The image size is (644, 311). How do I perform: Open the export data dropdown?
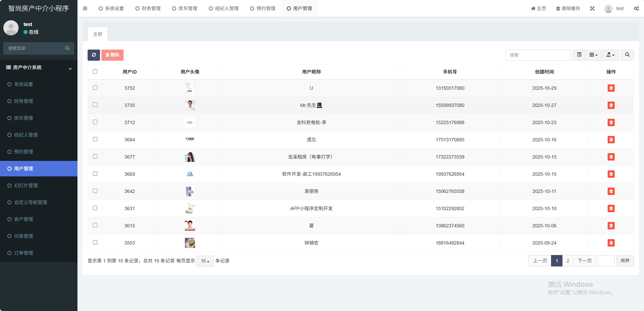coord(610,55)
